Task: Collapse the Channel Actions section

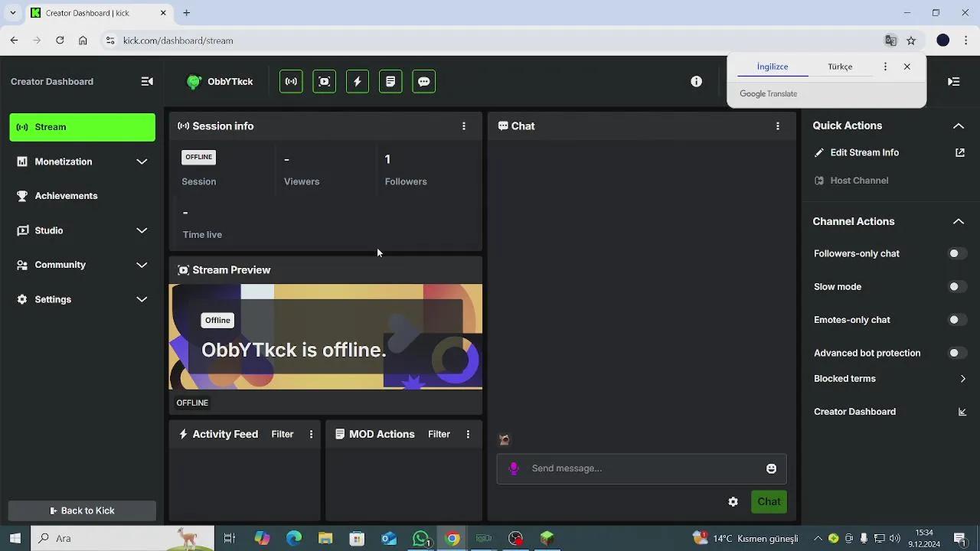Action: (958, 221)
